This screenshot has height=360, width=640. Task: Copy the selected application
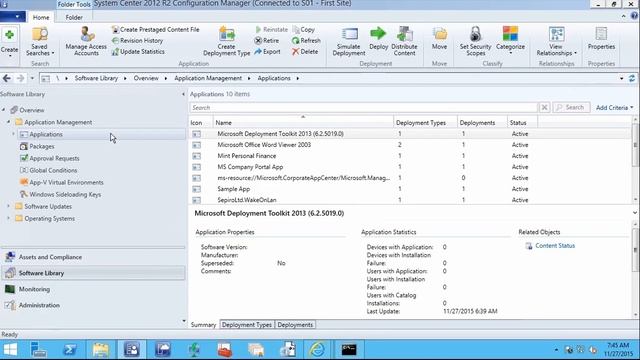point(304,29)
